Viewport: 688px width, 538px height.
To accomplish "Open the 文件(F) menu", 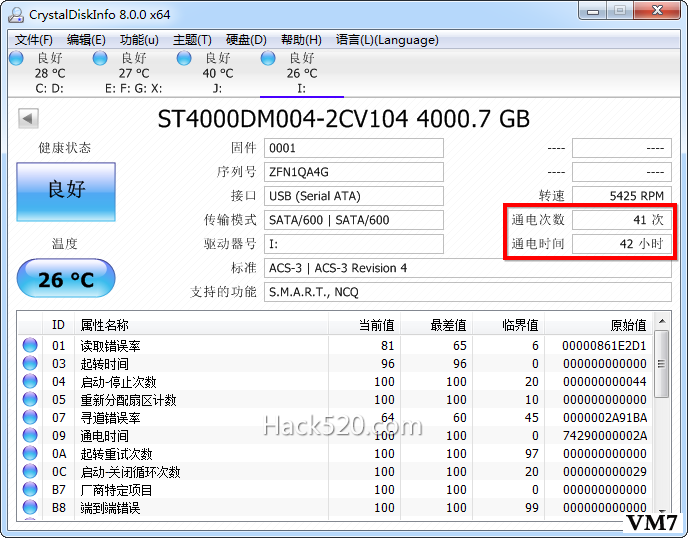I will (34, 40).
